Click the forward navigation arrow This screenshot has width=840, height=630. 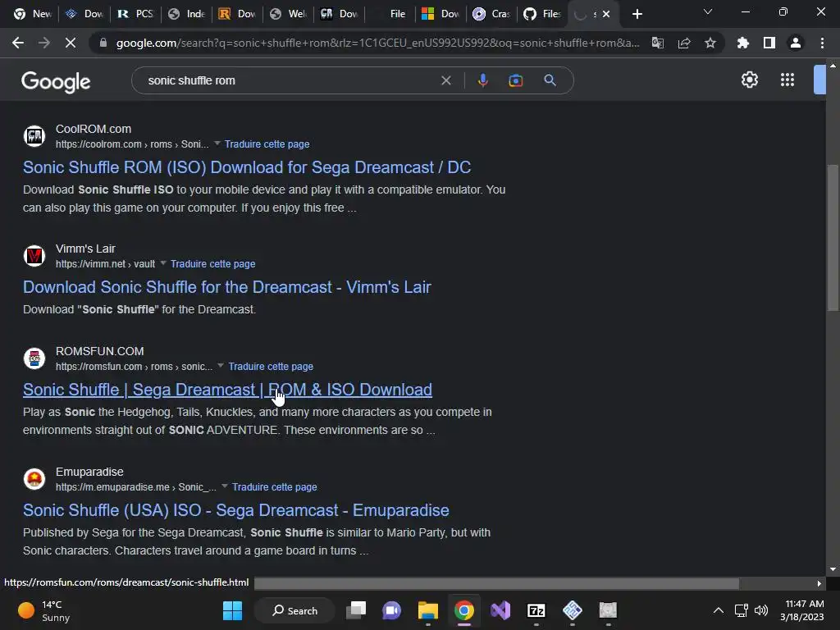click(44, 43)
